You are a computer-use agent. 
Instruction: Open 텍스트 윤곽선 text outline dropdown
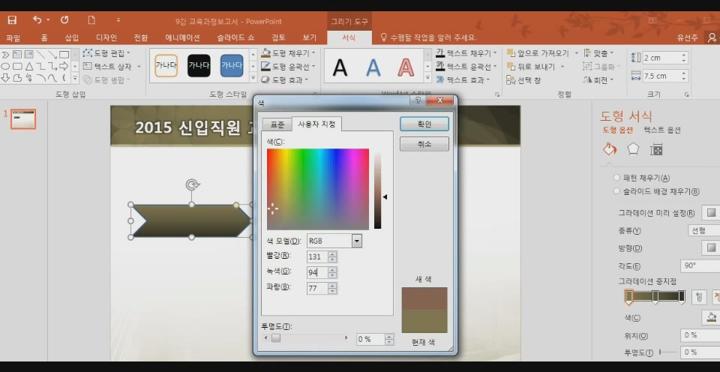pos(467,67)
